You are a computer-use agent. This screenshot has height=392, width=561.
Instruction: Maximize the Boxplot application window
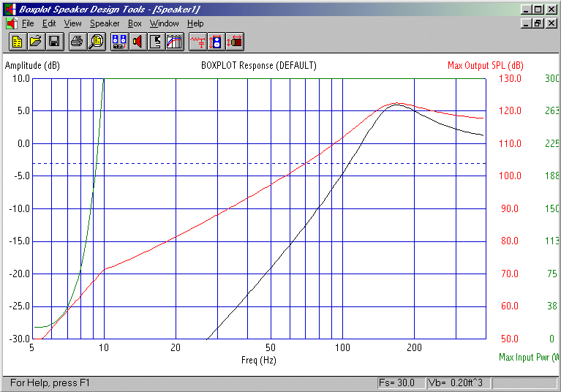click(538, 10)
